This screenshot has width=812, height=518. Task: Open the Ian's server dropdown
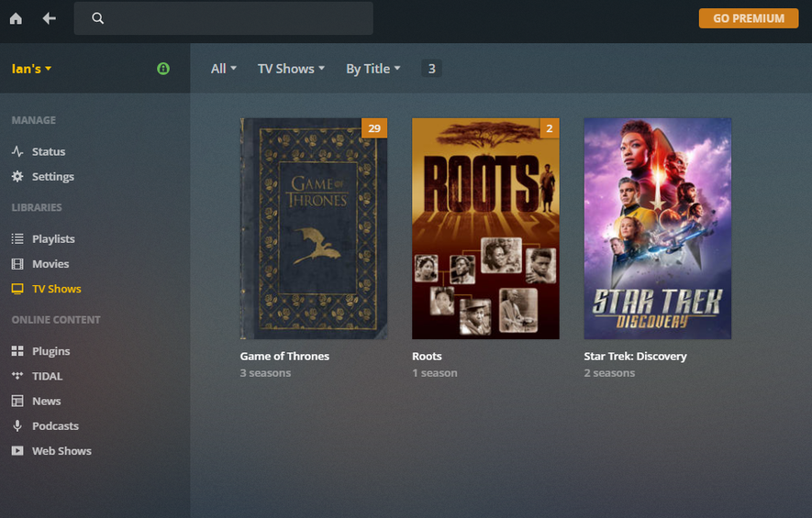coord(31,69)
